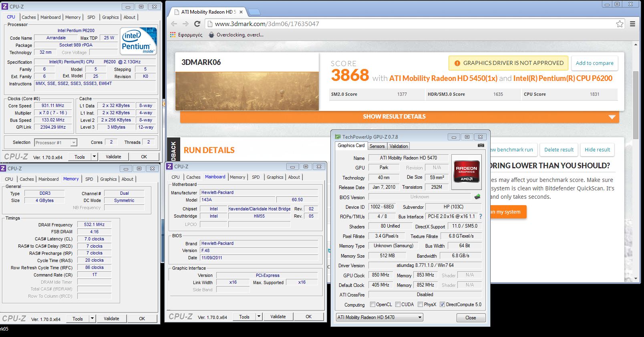The width and height of the screenshot is (644, 337).
Task: Click the Feedback side tab
Action: point(173,149)
